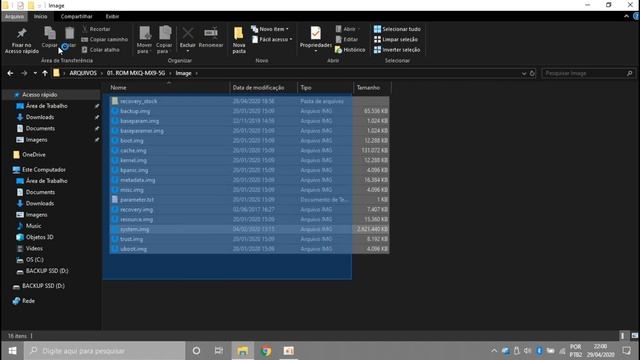Go up one folder level

pyautogui.click(x=45, y=73)
